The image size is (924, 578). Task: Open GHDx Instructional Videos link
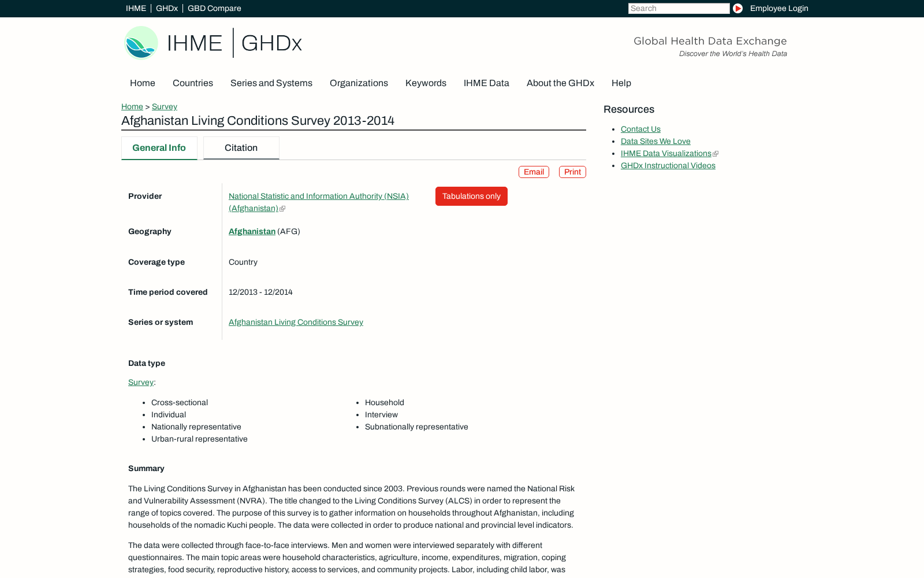click(x=668, y=166)
